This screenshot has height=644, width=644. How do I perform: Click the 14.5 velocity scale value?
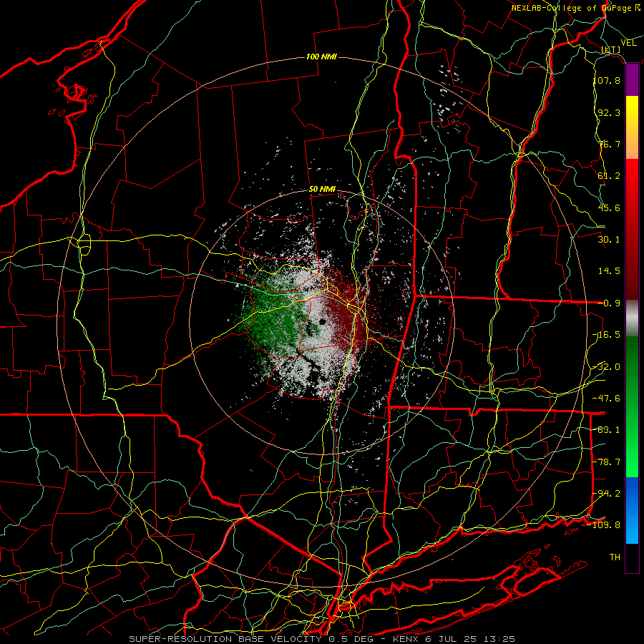coord(609,271)
